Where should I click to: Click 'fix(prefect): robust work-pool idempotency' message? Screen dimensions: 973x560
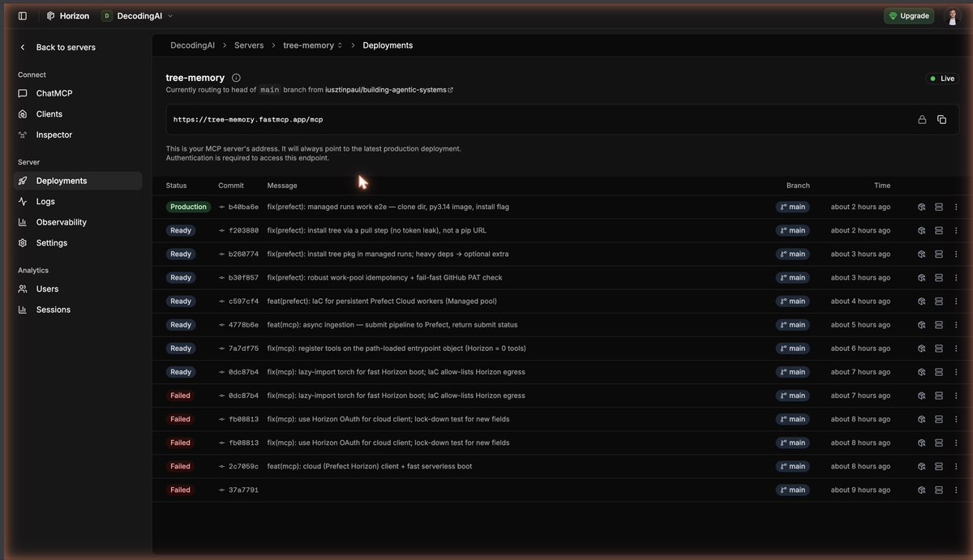point(384,277)
